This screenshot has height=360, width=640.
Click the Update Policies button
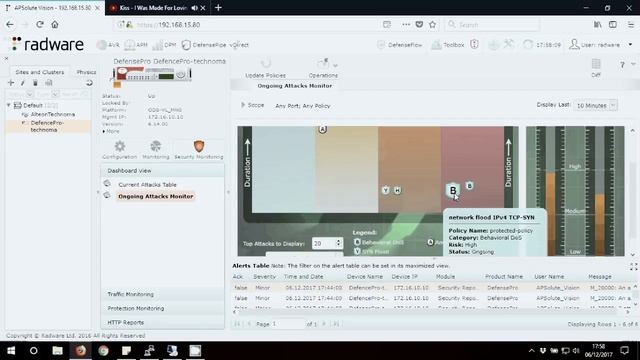click(x=265, y=69)
